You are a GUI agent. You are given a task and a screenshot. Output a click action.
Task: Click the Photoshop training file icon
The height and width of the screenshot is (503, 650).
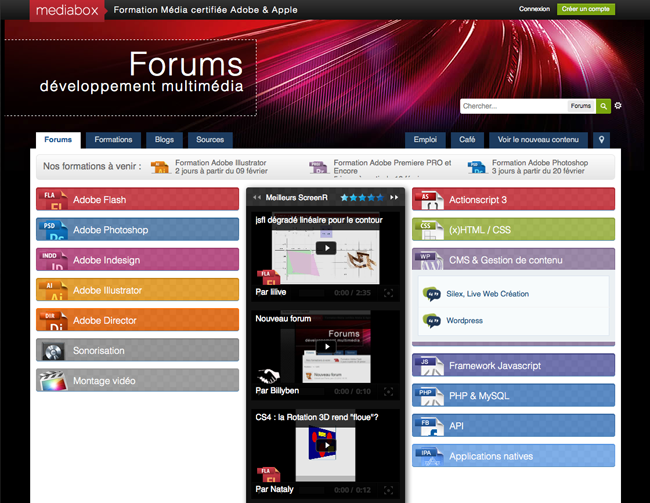pos(477,167)
